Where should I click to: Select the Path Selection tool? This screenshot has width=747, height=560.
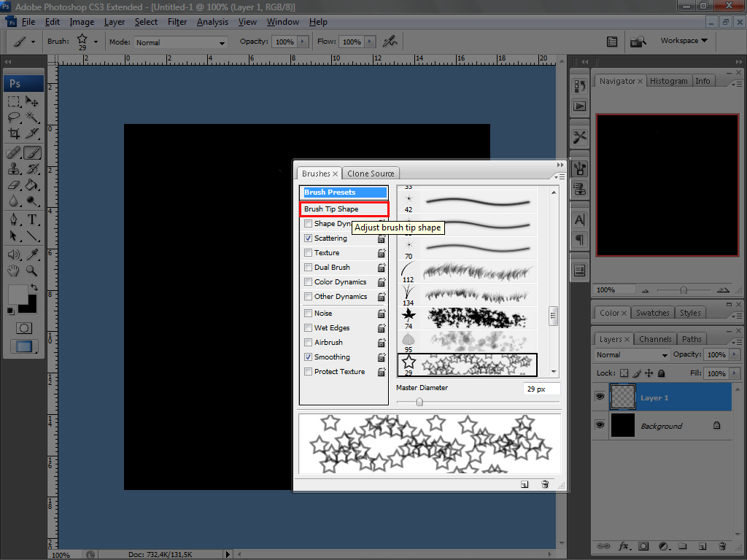point(14,236)
